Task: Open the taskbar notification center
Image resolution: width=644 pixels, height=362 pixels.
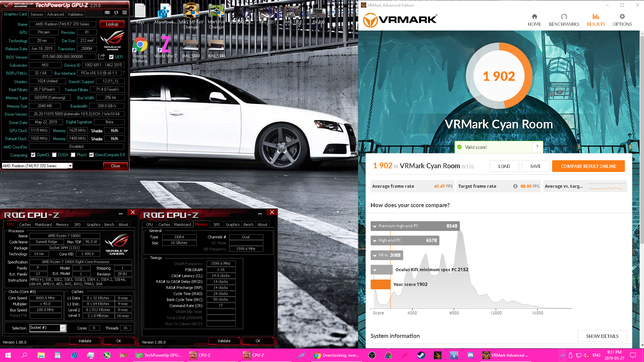Action: click(x=633, y=355)
